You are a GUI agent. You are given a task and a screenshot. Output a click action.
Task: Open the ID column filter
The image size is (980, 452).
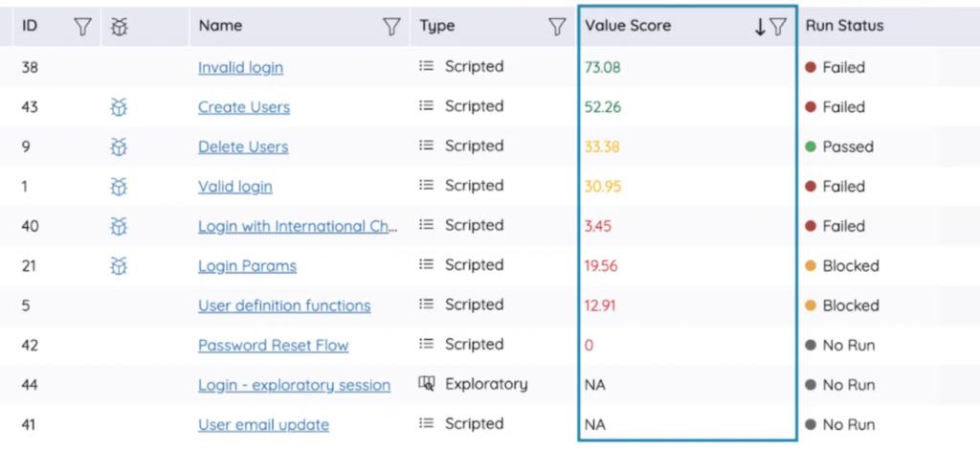coord(83,27)
